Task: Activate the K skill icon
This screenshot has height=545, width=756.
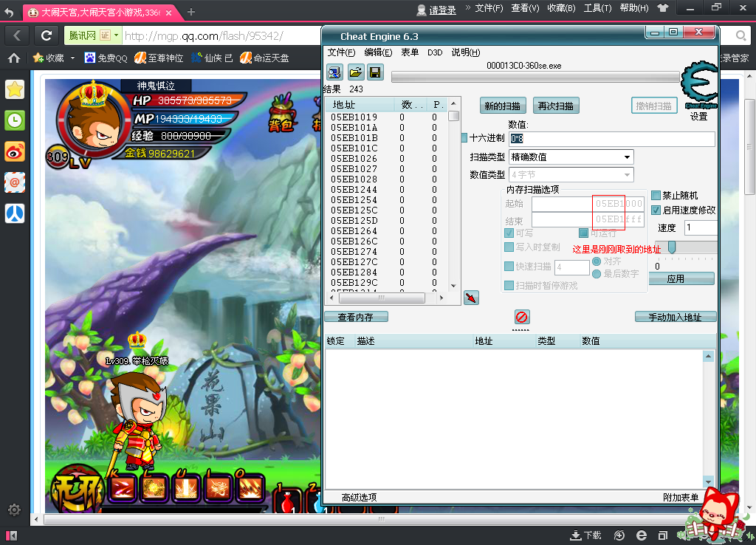Action: 122,489
